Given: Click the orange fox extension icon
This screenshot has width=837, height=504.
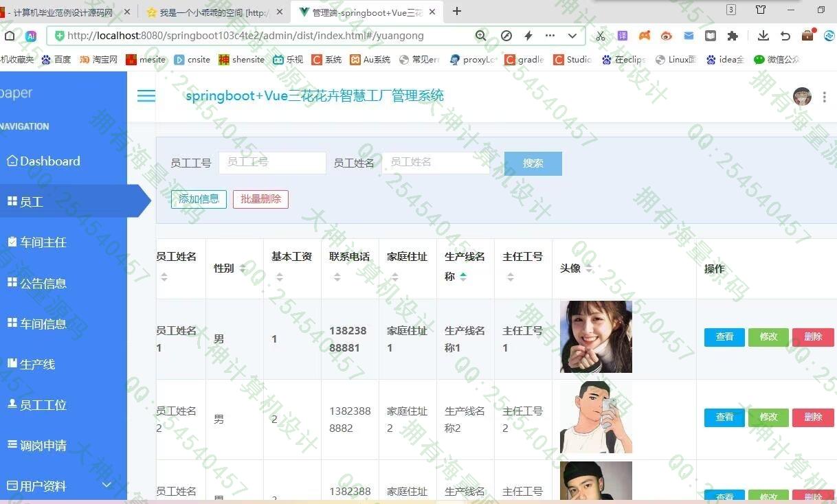Looking at the screenshot, I should pyautogui.click(x=645, y=36).
